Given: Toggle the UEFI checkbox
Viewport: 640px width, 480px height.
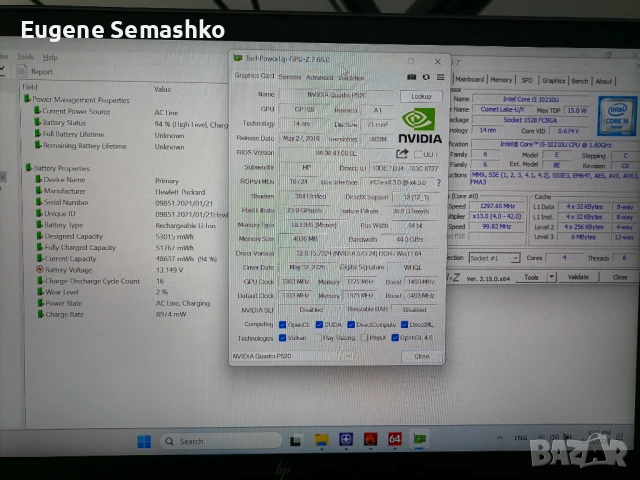Looking at the screenshot, I should click(418, 154).
